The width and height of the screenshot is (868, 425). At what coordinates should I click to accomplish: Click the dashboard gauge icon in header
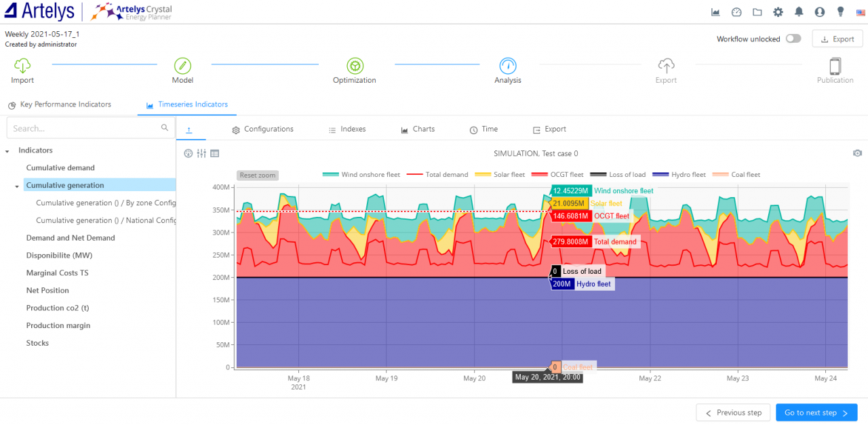point(736,12)
